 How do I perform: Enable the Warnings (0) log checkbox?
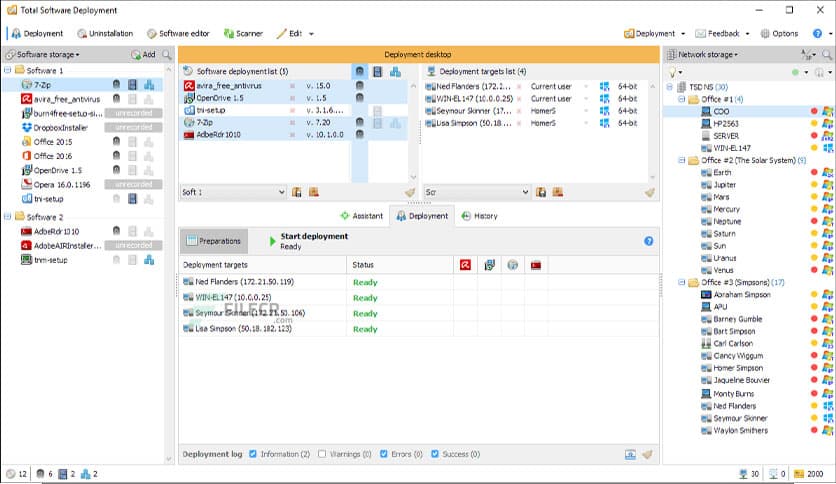[322, 454]
